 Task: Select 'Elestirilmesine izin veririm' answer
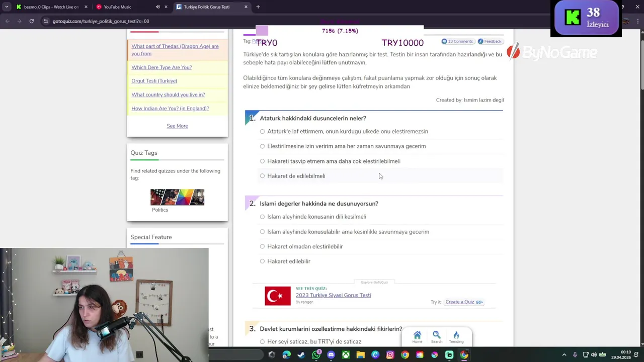[262, 146]
